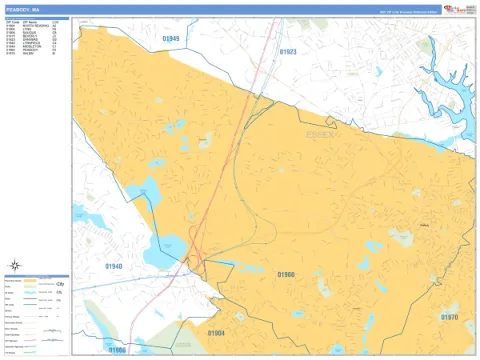
Task: Click the blue water swatch in legend
Action: tap(30, 292)
